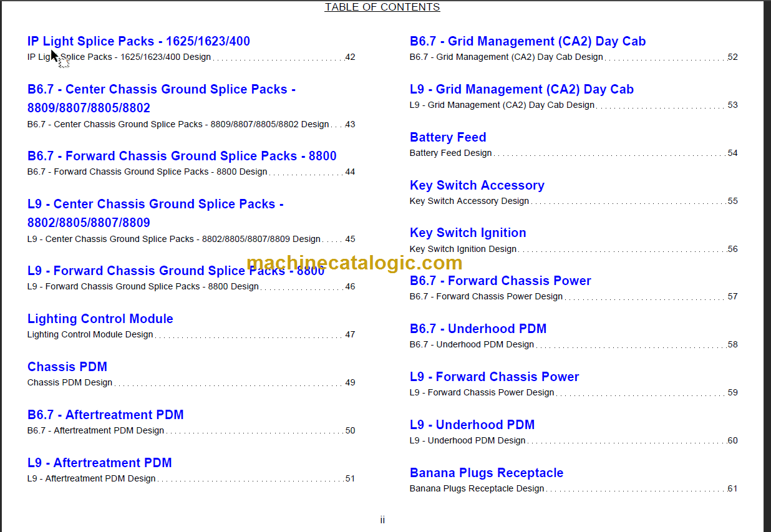Open L9 Grid Management Day Cab section
Image resolution: width=771 pixels, height=532 pixels.
pyautogui.click(x=522, y=89)
